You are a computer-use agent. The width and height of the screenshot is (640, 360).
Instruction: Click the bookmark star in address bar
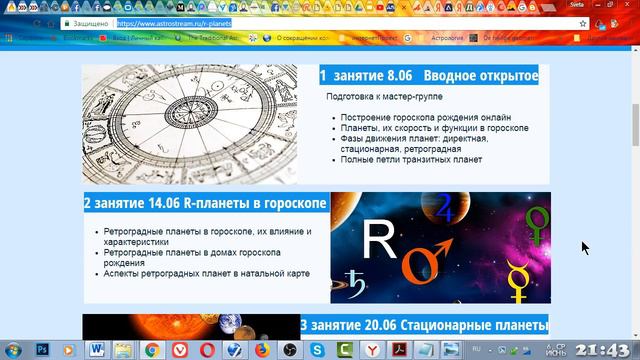[582, 24]
